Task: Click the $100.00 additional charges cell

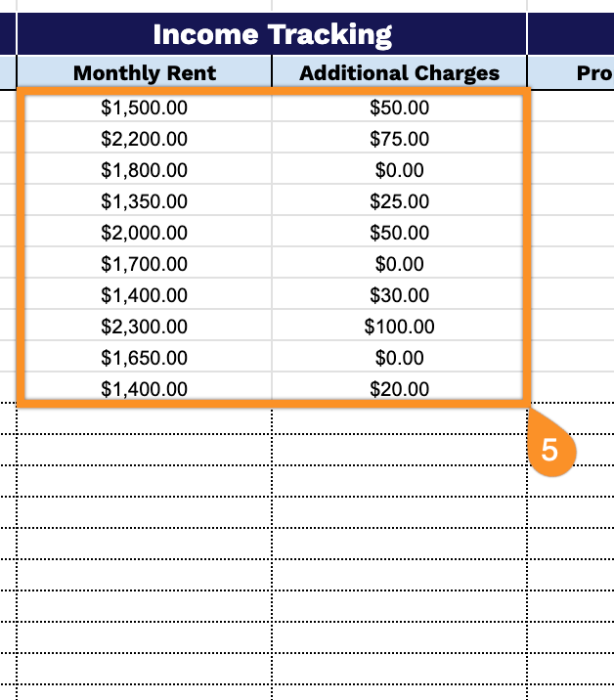Action: click(399, 327)
